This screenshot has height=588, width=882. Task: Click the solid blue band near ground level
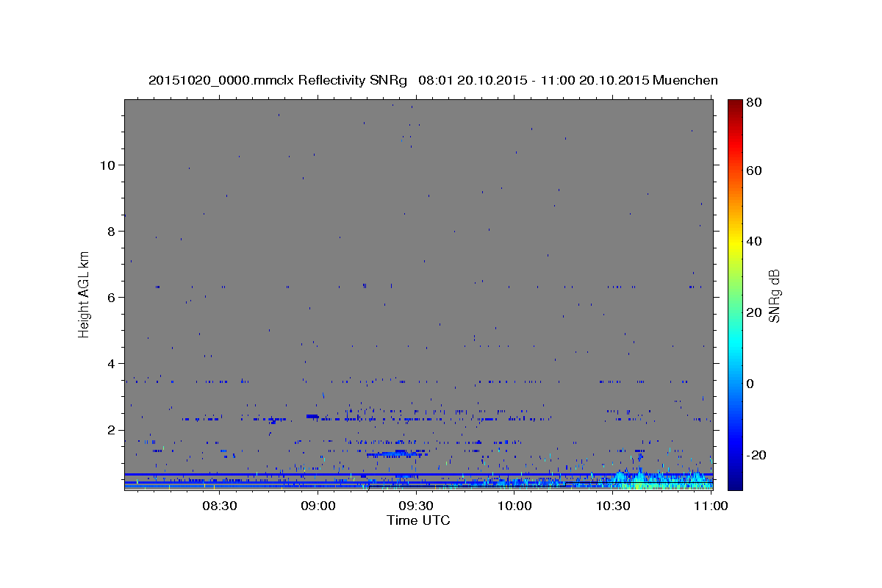419,474
